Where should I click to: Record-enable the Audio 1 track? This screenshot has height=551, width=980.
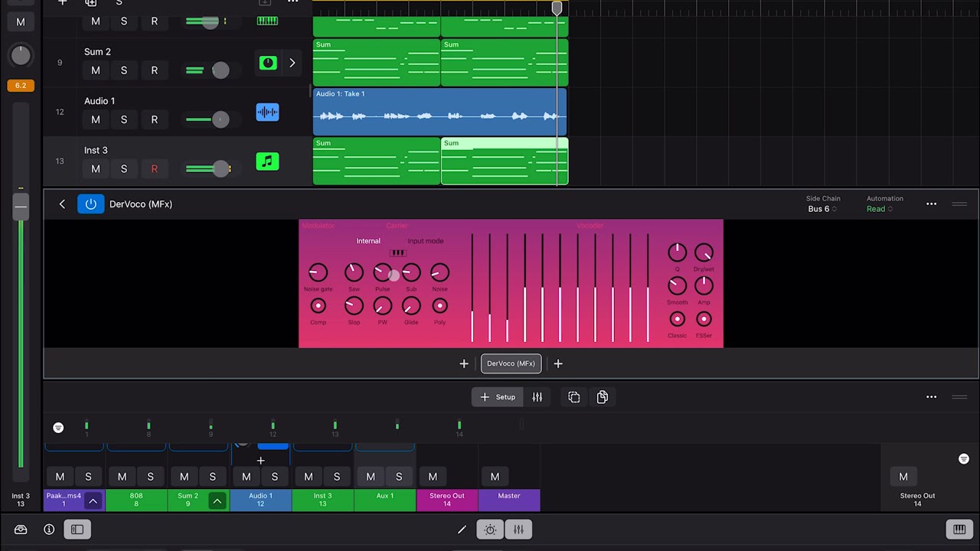[x=154, y=119]
